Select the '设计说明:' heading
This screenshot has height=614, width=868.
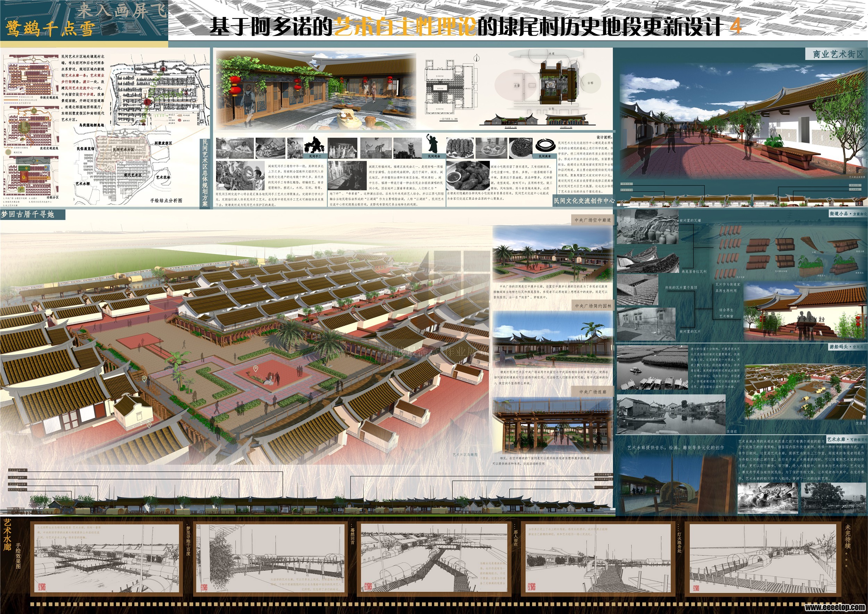(604, 137)
